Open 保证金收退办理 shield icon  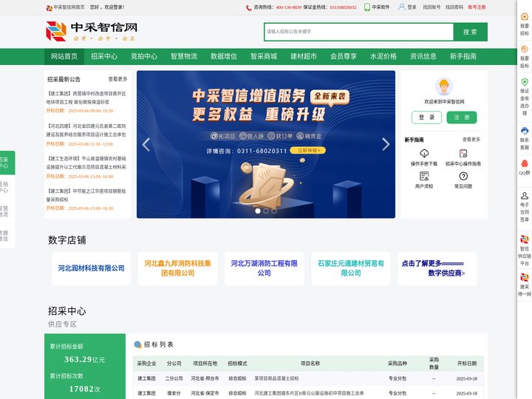pyautogui.click(x=525, y=82)
